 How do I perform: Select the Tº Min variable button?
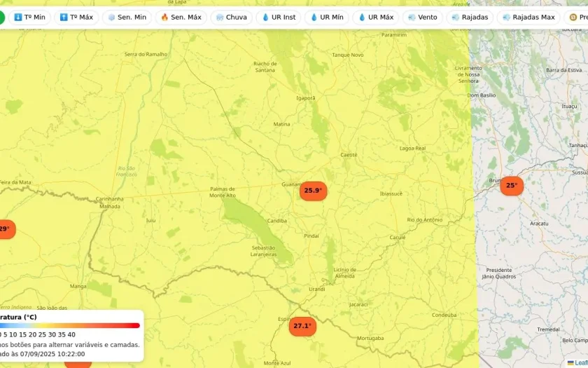[x=29, y=18]
